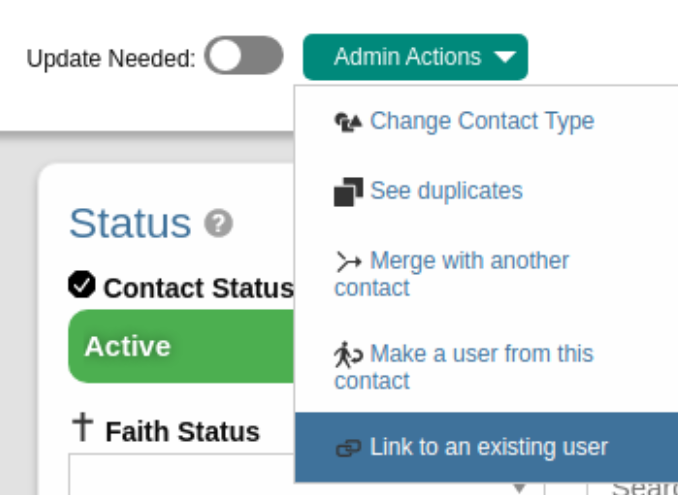
Task: Click the Status help question mark icon
Action: 218,224
